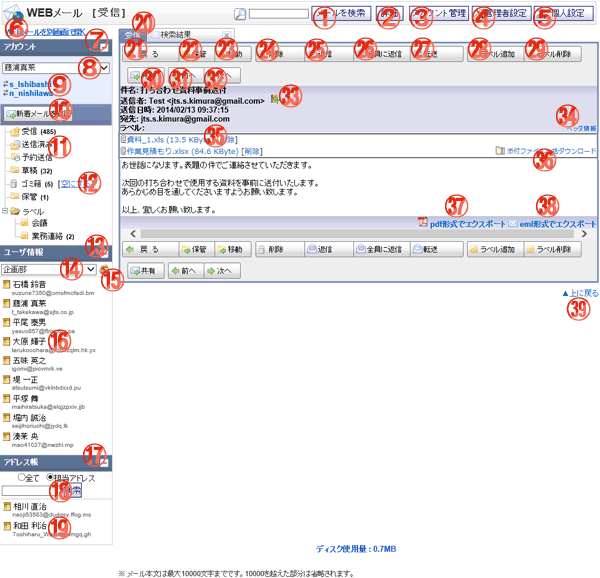
Task: Open the account dropdown showing 藤浦真莱
Action: click(56, 68)
